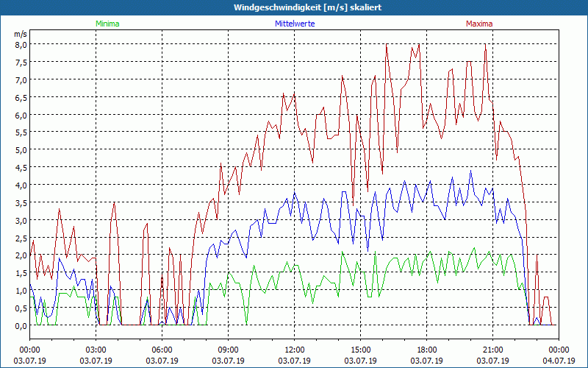Click the 6,5 y-axis value
The image size is (588, 368).
21,97
